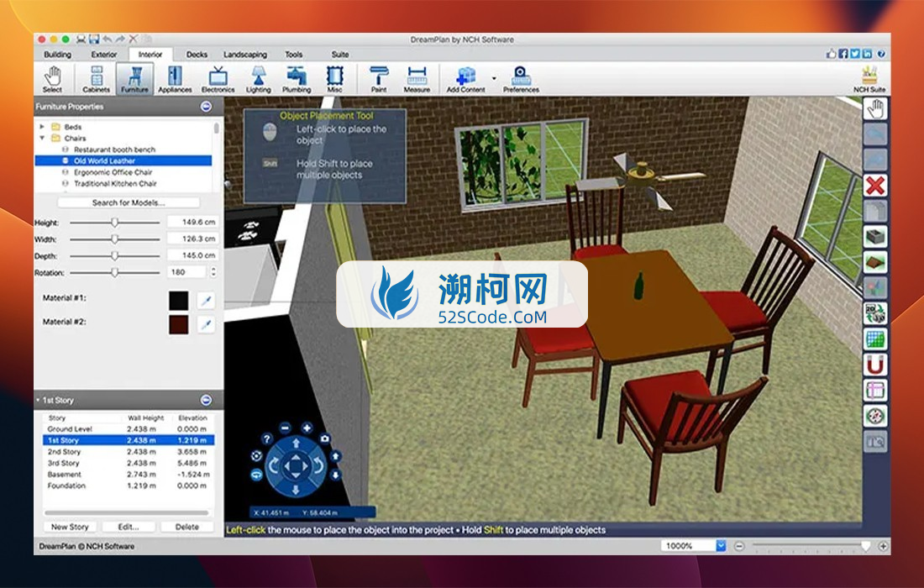Collapse the 1st Story panel

[x=206, y=400]
